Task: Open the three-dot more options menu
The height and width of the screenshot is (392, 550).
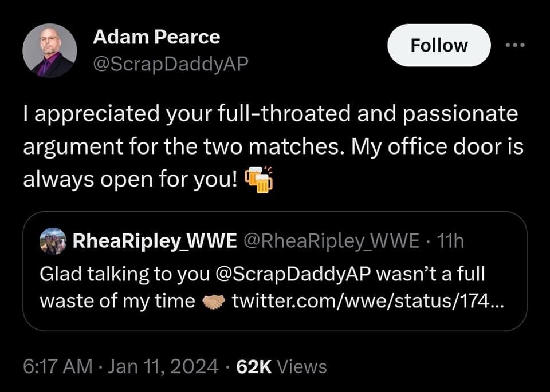Action: 517,45
